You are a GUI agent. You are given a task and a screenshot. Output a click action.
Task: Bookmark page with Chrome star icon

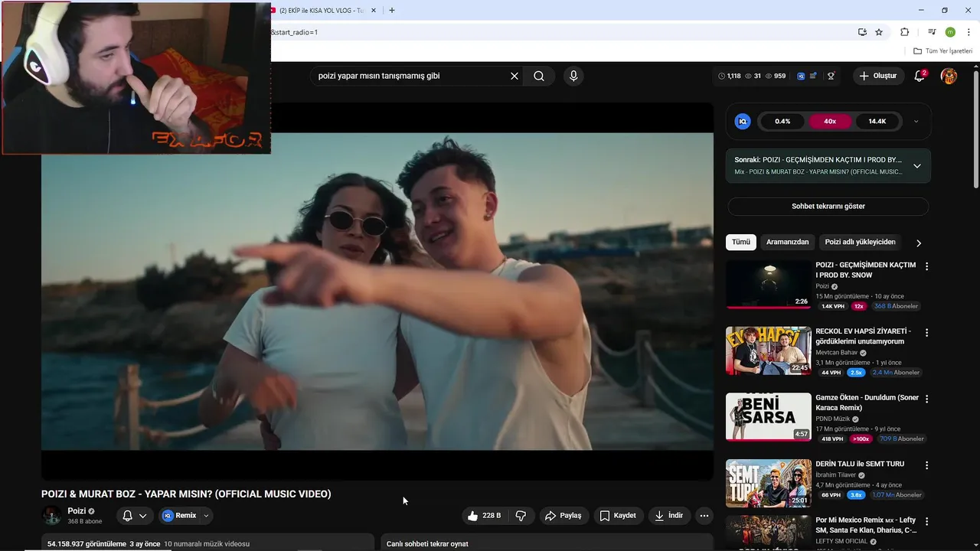pyautogui.click(x=879, y=32)
